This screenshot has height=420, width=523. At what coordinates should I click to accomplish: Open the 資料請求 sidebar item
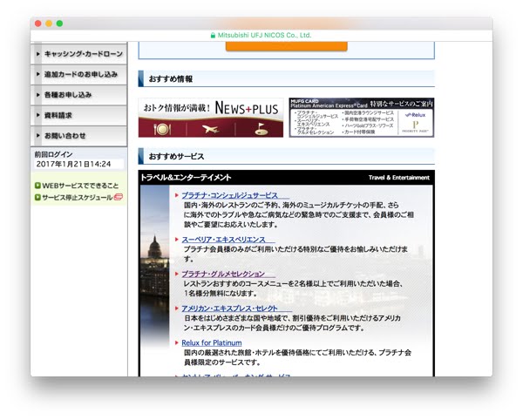click(78, 115)
